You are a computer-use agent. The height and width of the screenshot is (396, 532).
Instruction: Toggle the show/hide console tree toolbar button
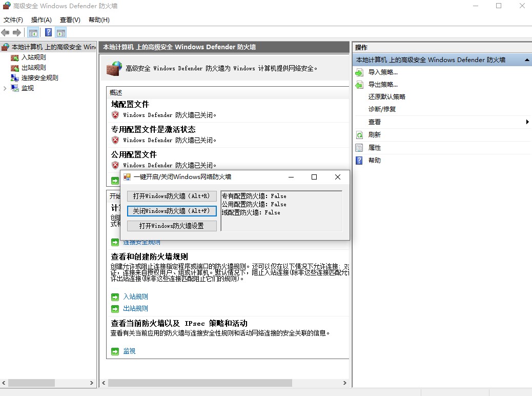point(33,32)
